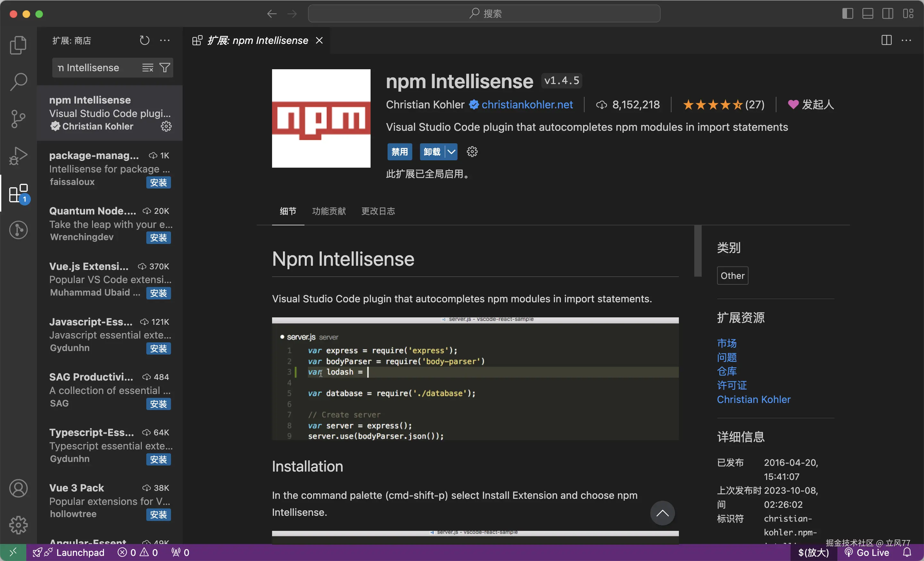Viewport: 924px width, 561px height.
Task: Click the refresh extensions list icon
Action: (144, 40)
